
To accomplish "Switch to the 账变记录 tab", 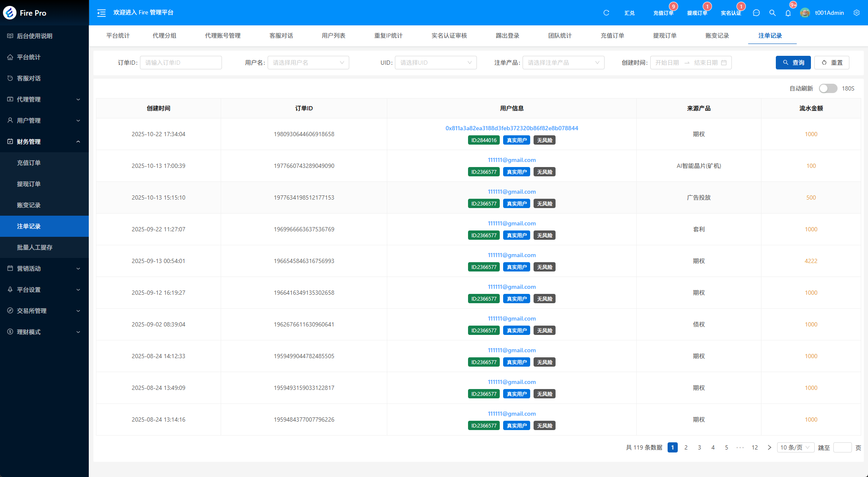I will coord(717,36).
